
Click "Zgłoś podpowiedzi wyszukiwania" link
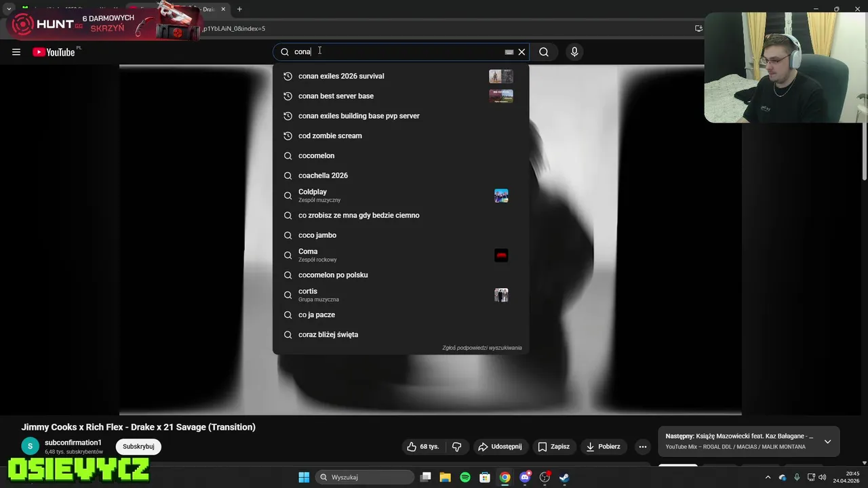click(482, 348)
